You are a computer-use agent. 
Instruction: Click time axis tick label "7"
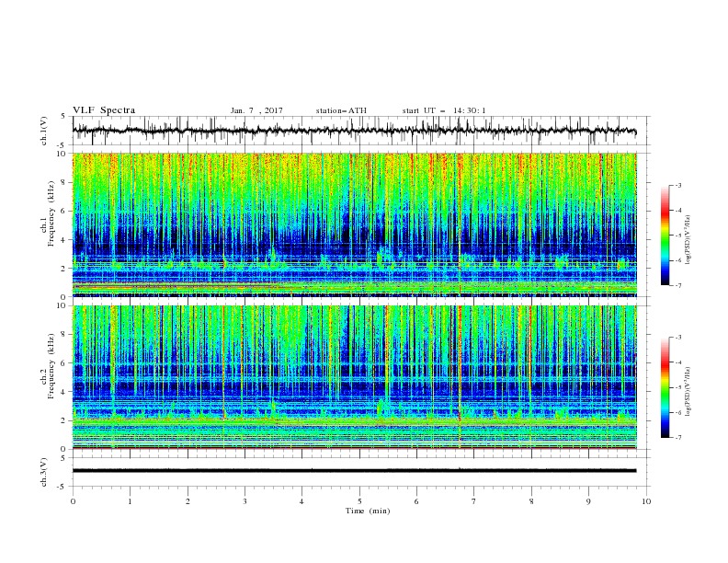point(474,501)
